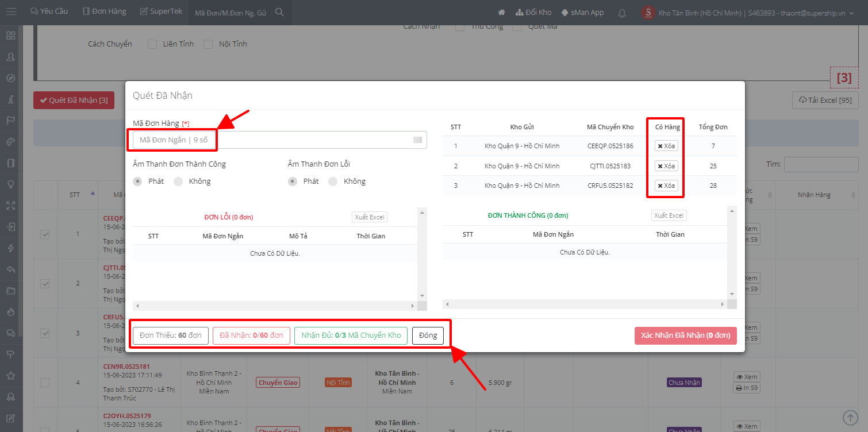Select Phát for Âm Thanh Đơn Thành Công
The width and height of the screenshot is (868, 432).
coord(138,182)
